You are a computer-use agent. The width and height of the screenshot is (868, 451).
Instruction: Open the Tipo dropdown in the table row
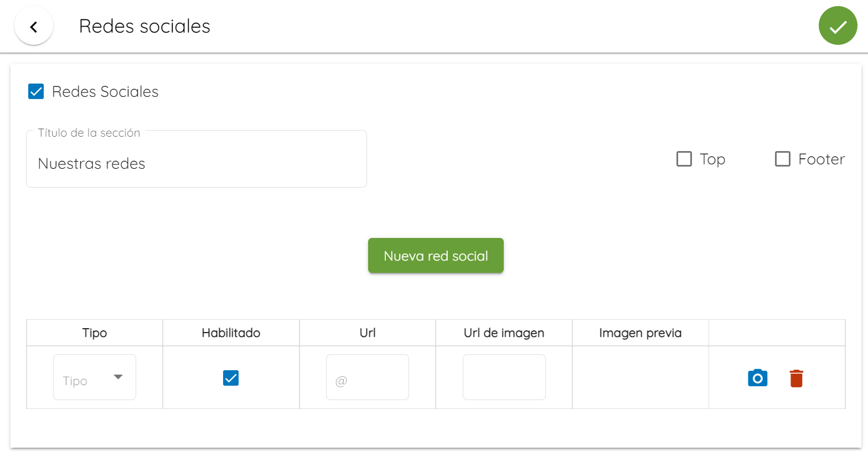tap(95, 377)
